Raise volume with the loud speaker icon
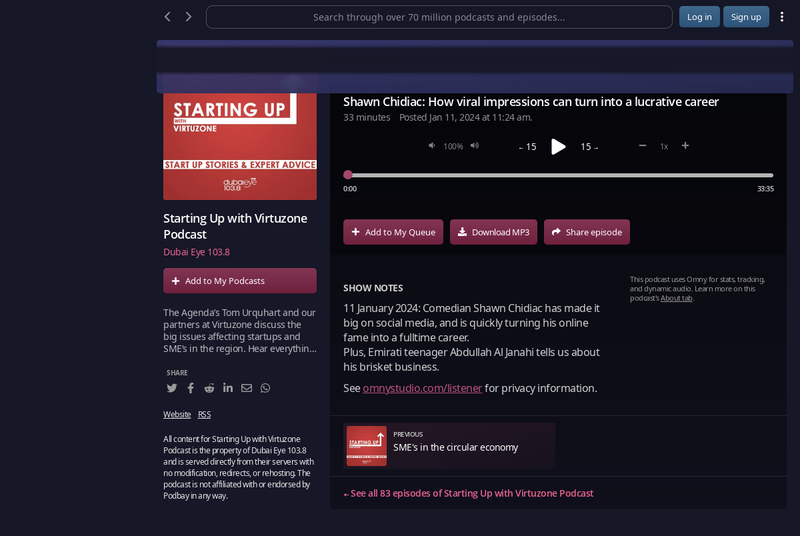This screenshot has height=536, width=800. (x=474, y=146)
